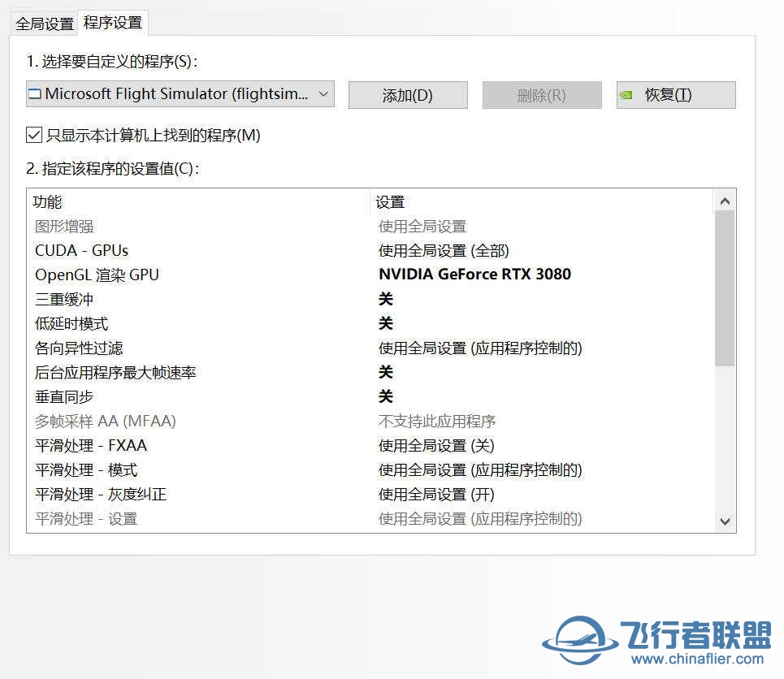This screenshot has height=679, width=784.
Task: Click the scrollbar up arrow
Action: (x=726, y=201)
